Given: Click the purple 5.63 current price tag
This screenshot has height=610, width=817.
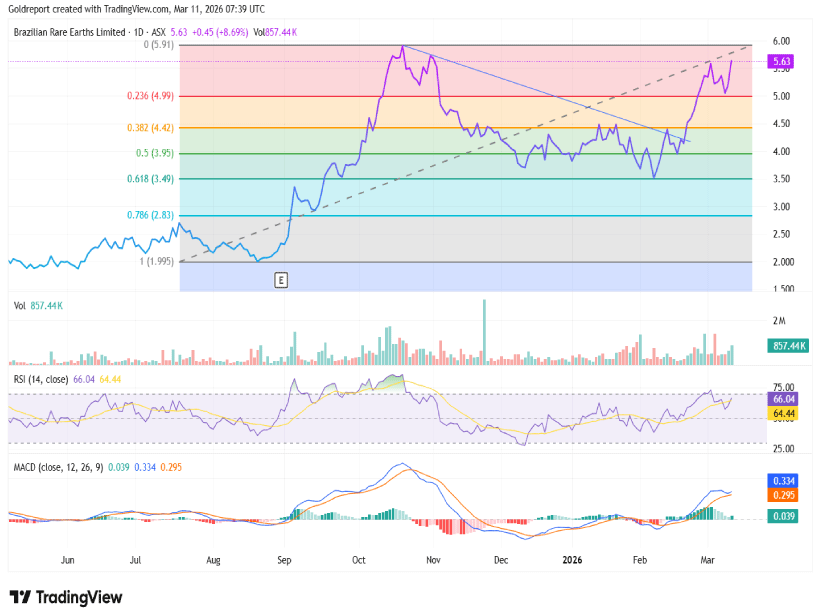Looking at the screenshot, I should point(780,61).
